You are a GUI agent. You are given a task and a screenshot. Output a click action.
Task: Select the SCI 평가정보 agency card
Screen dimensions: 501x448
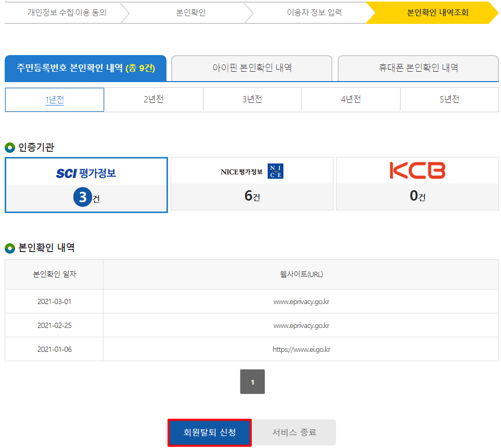86,183
